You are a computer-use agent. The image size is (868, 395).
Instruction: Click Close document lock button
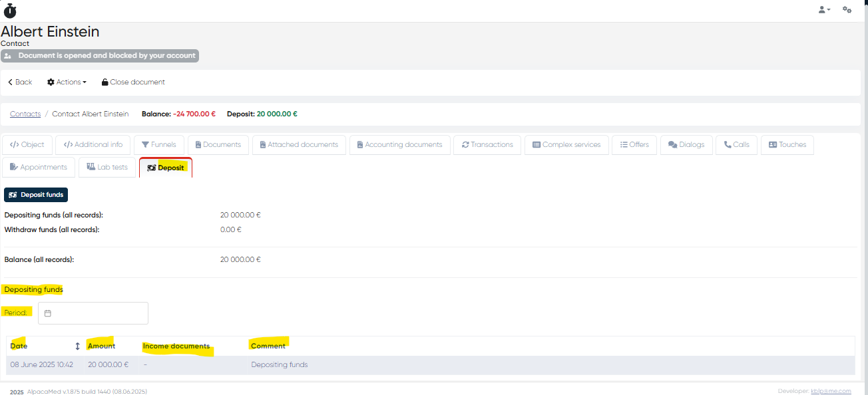point(133,82)
